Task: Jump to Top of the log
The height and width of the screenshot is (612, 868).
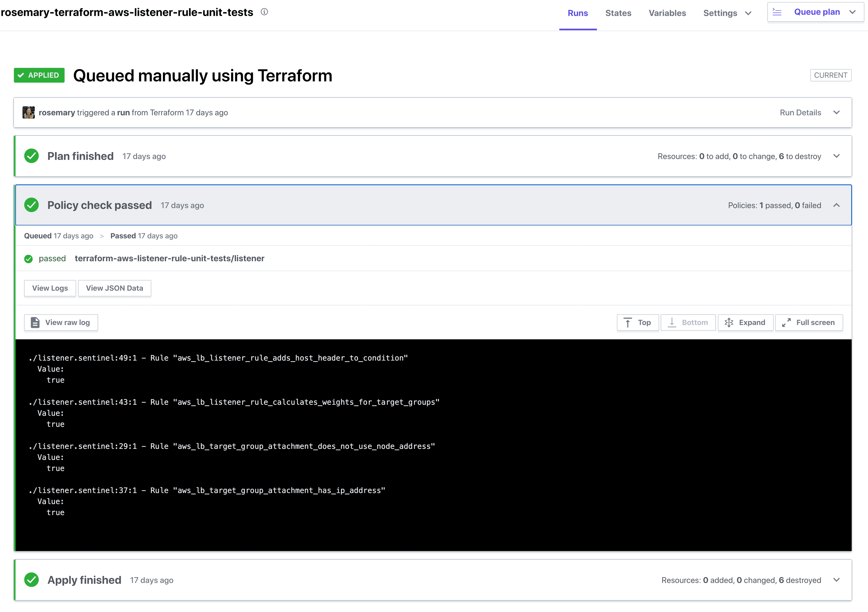Action: pos(638,322)
